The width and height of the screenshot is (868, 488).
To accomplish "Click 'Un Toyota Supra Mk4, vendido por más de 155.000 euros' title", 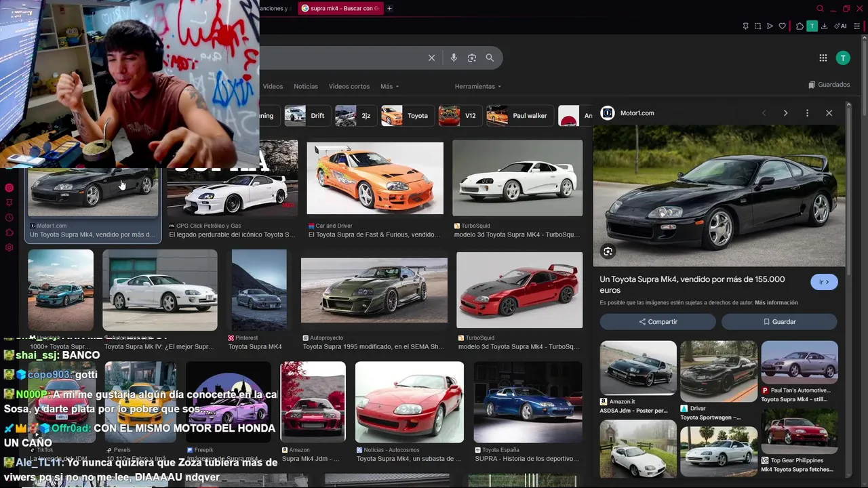I will 692,285.
